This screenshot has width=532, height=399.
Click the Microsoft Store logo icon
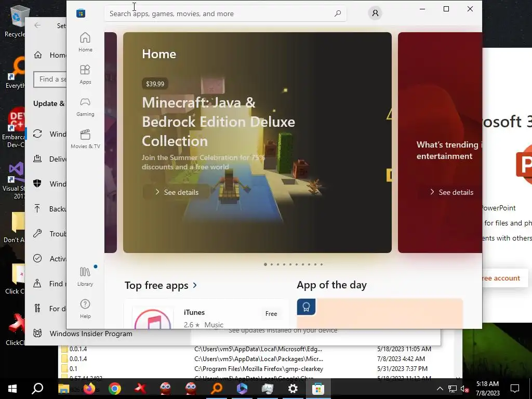(x=81, y=13)
